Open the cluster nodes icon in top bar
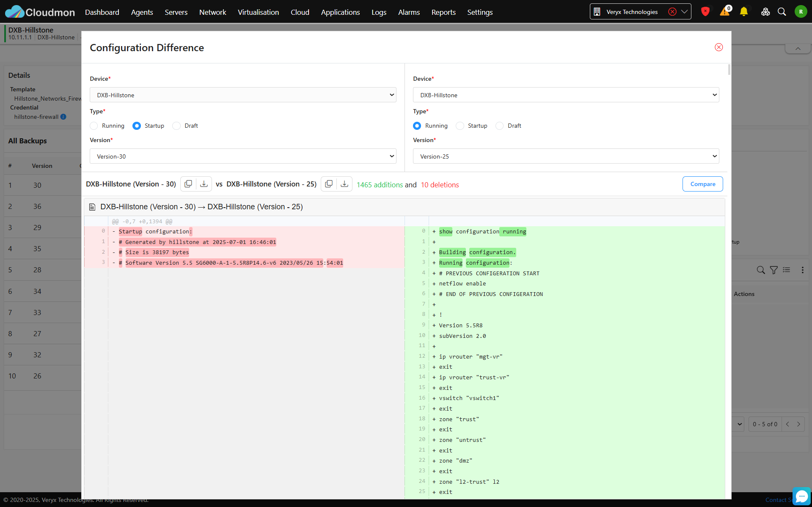812x507 pixels. pos(765,12)
